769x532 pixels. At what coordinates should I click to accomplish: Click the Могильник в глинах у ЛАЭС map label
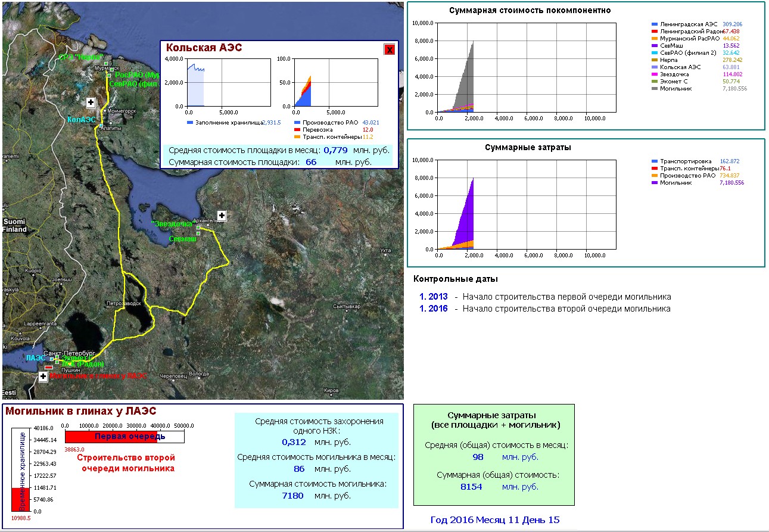98,376
